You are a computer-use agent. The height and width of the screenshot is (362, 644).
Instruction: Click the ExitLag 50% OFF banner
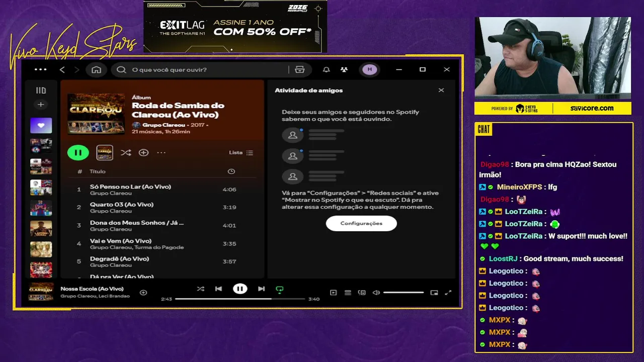pos(235,26)
